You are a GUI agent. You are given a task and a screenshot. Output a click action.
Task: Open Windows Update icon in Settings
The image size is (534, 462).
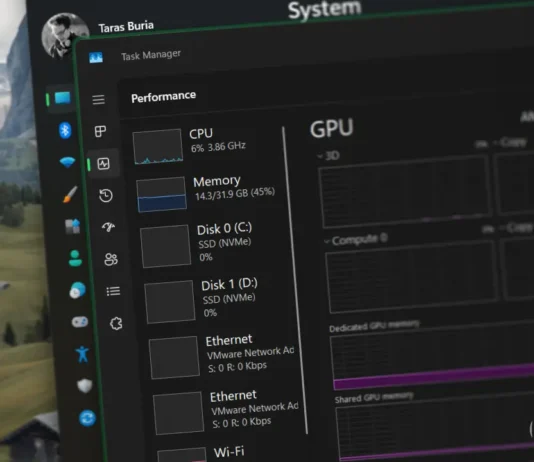point(87,418)
